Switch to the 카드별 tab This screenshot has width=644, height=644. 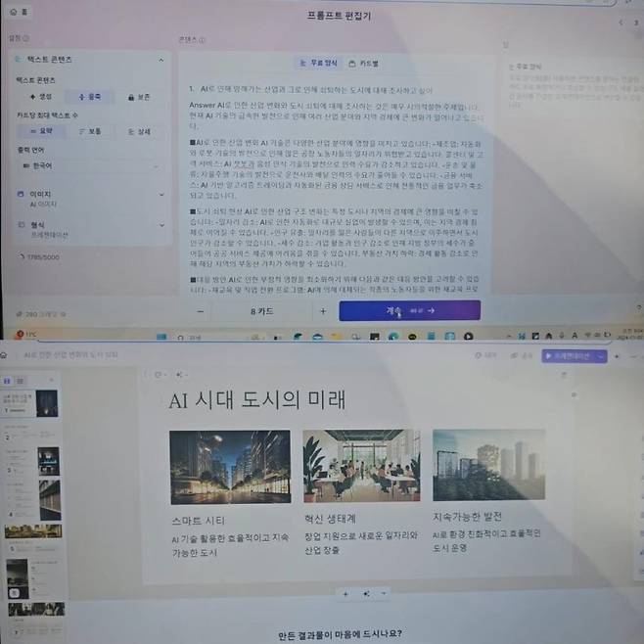tap(363, 64)
